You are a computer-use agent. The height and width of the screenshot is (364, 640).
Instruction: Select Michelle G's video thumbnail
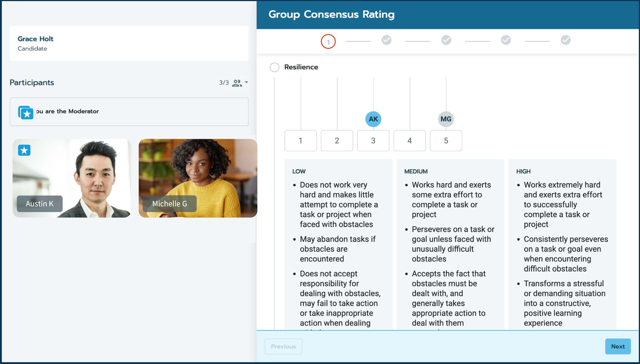(198, 178)
